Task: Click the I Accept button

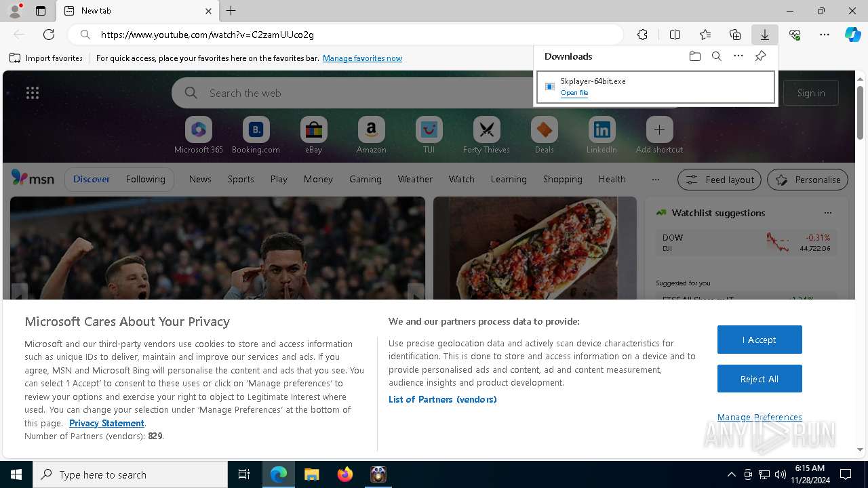Action: point(759,340)
